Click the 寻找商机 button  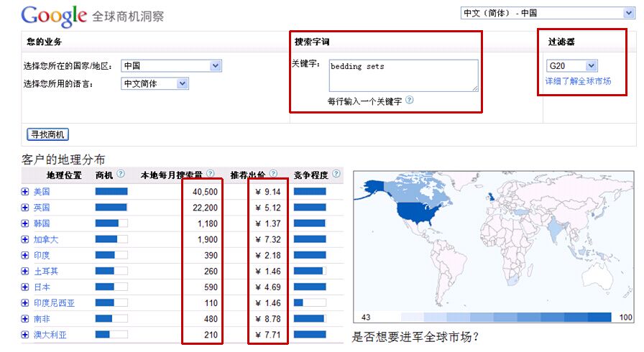pos(47,134)
